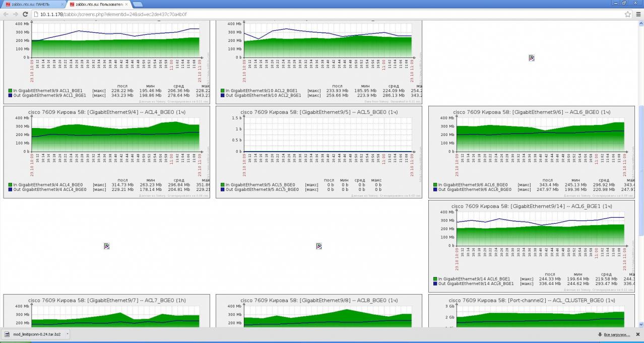Image resolution: width=644 pixels, height=343 pixels.
Task: Close the zabbix ПАНЕЛЬ tab
Action: tap(62, 4)
